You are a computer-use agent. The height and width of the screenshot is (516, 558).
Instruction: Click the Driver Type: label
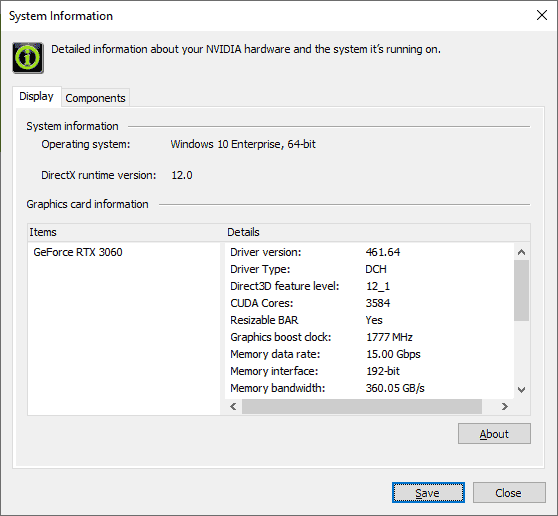[260, 269]
